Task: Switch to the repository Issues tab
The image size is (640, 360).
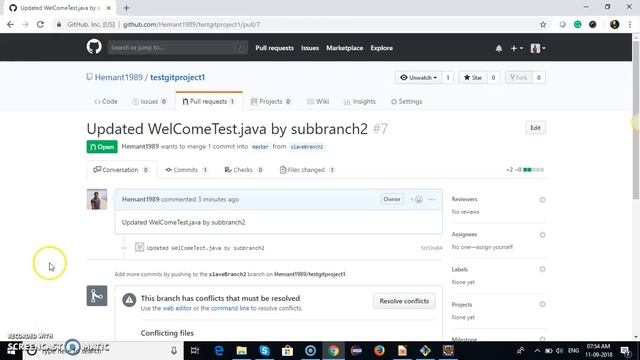Action: (149, 101)
